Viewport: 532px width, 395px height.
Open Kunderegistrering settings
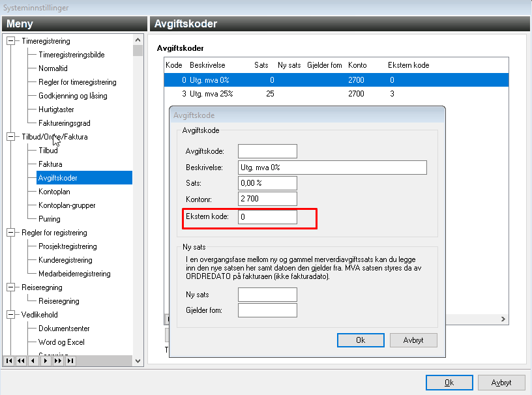65,260
